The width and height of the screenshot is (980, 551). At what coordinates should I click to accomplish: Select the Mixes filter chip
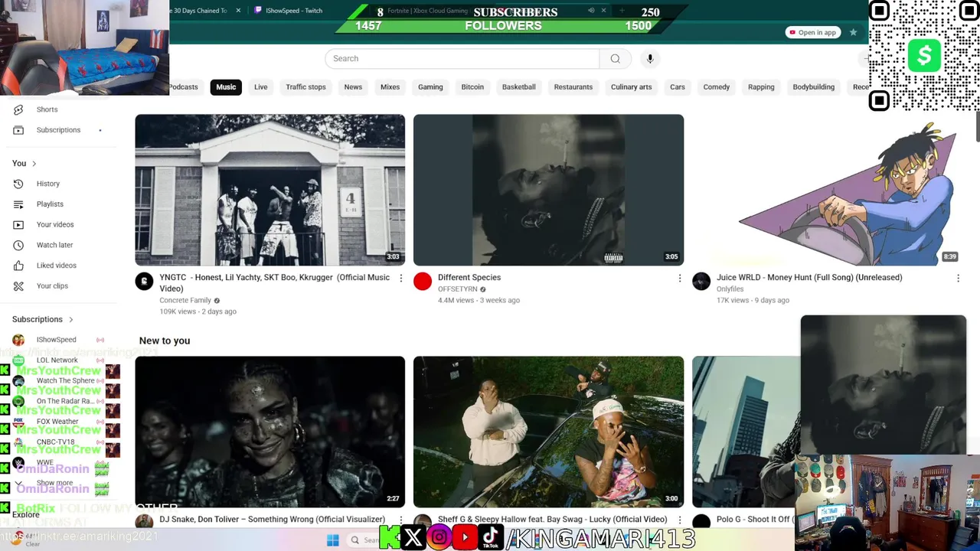[x=390, y=87]
